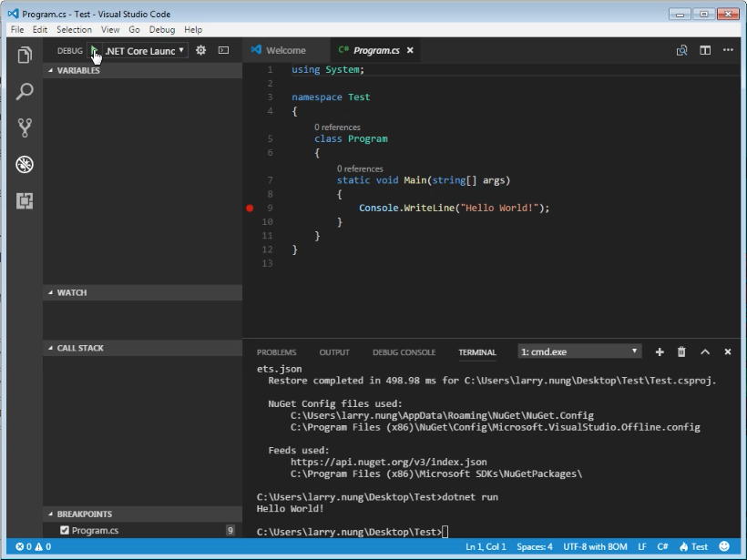Start debugging with the green play button
The image size is (747, 560).
coord(95,50)
